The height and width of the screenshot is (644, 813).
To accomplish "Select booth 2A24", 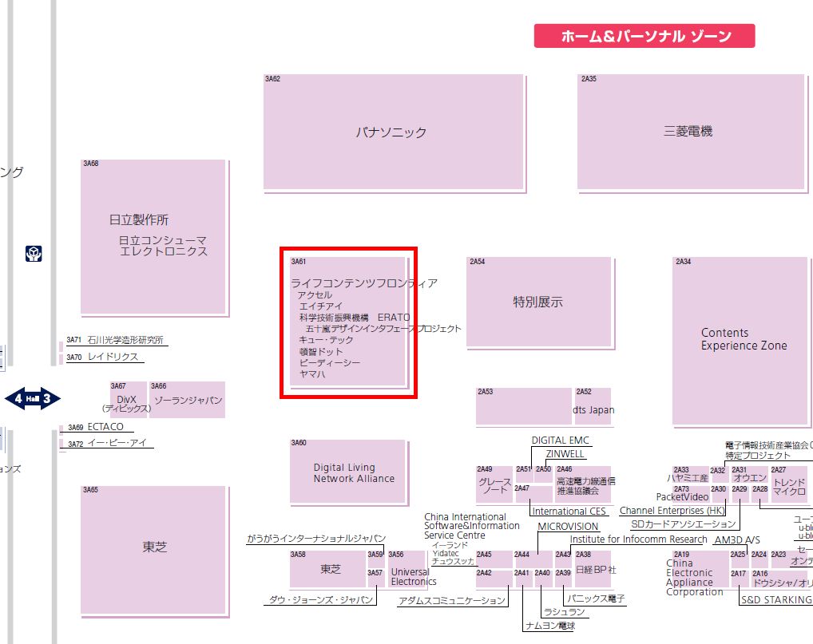I will [759, 559].
